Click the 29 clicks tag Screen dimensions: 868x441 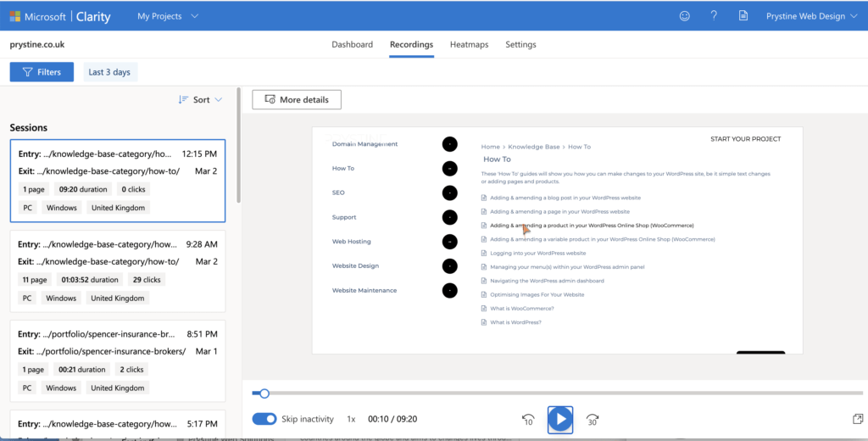point(147,280)
